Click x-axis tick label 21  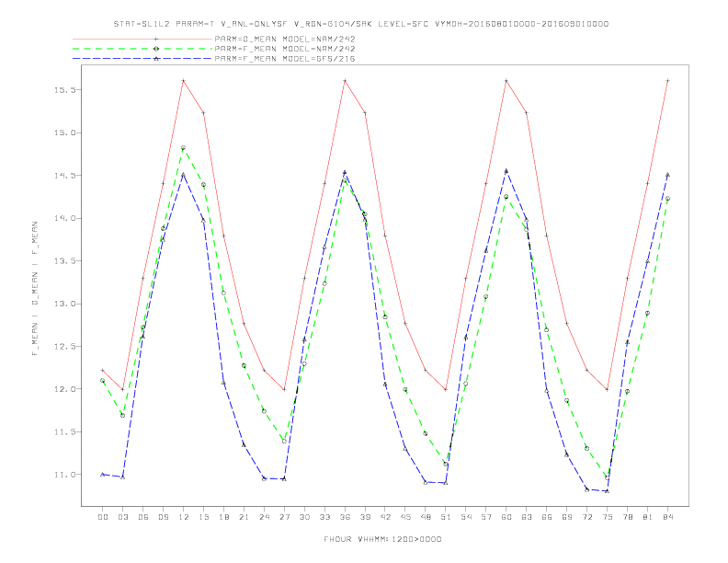(x=244, y=517)
